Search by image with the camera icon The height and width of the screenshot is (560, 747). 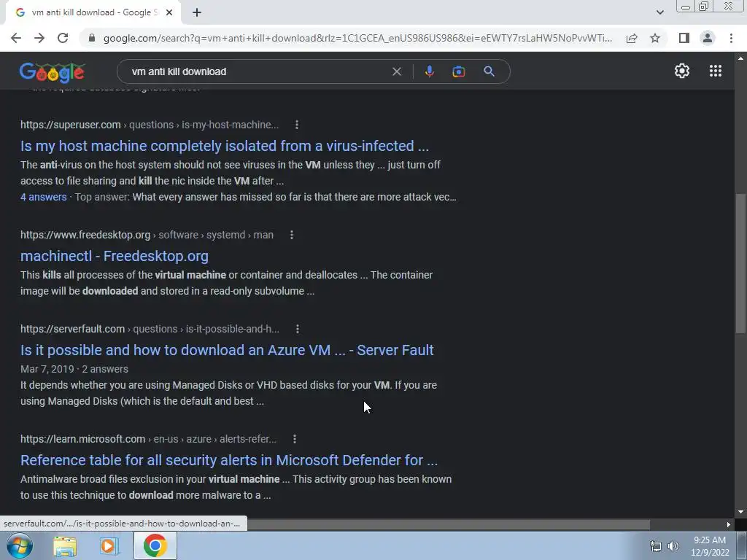coord(458,71)
